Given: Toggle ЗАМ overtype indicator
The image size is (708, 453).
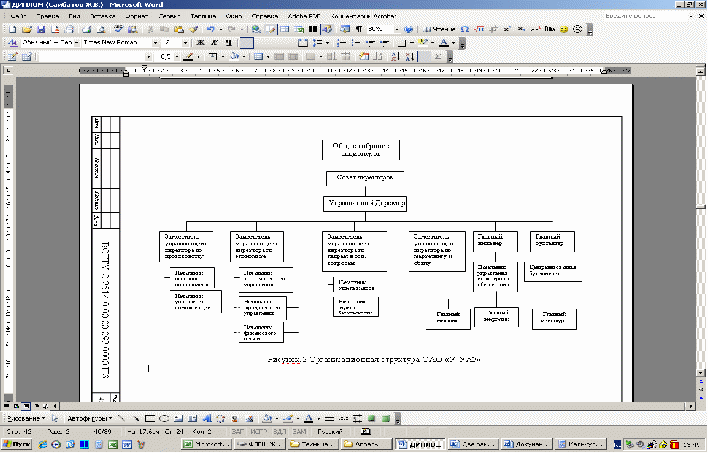Looking at the screenshot, I should coord(299,432).
